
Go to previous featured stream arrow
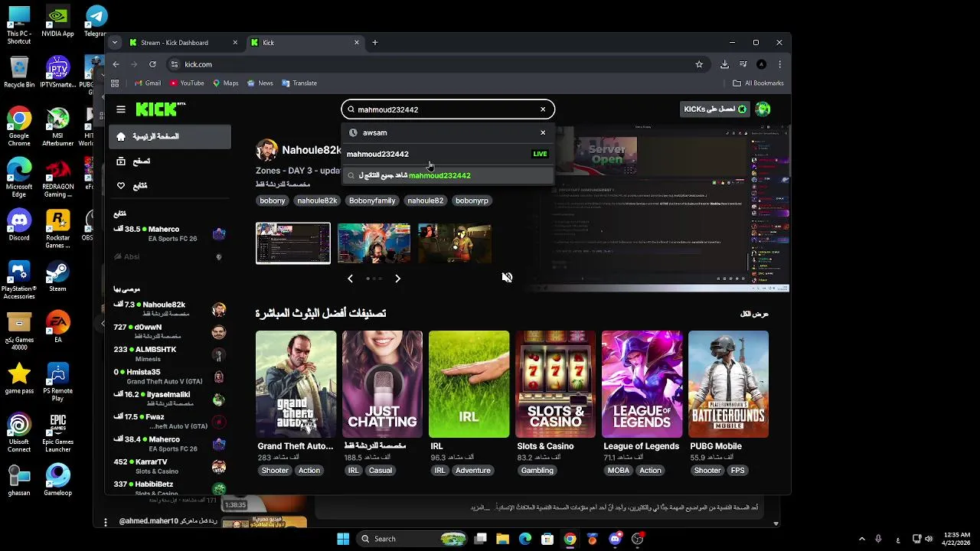pos(350,279)
